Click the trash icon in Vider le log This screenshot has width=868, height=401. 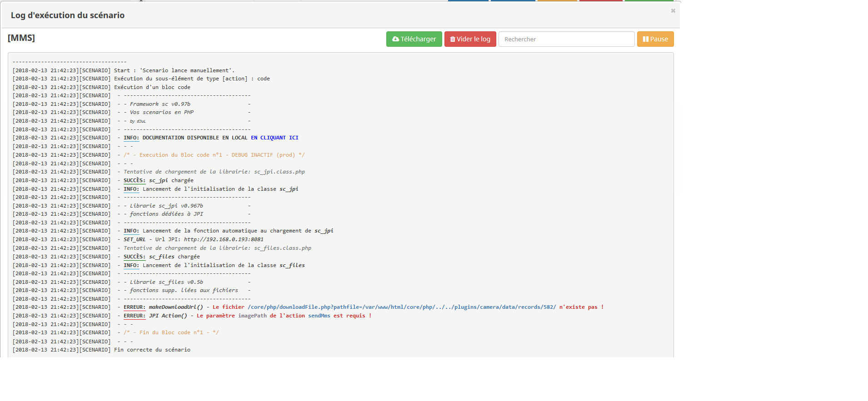tap(453, 39)
